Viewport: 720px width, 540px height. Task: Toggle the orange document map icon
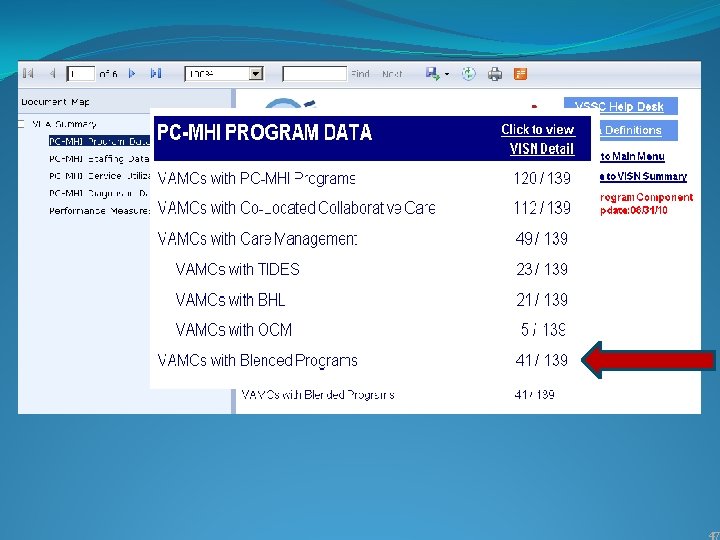pyautogui.click(x=520, y=73)
